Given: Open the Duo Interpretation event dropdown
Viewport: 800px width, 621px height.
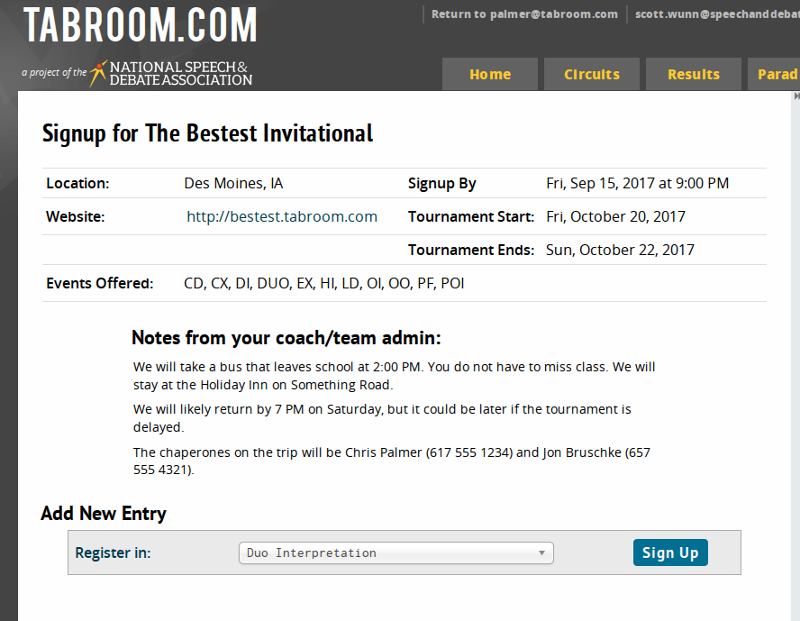Looking at the screenshot, I should click(395, 553).
